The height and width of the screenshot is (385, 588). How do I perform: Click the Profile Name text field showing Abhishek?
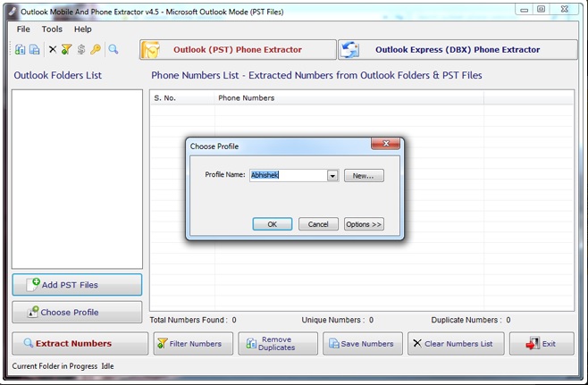click(289, 175)
